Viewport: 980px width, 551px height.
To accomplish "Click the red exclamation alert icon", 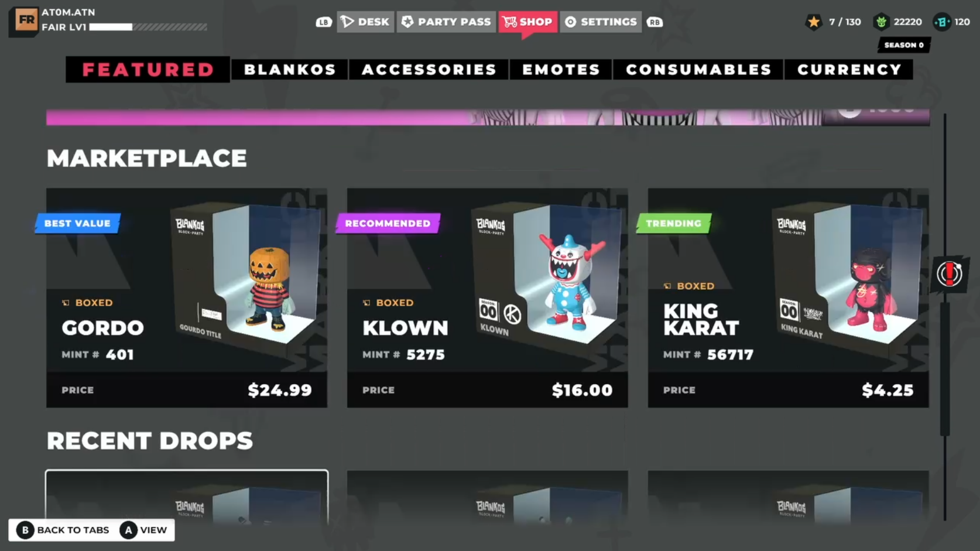I will point(949,273).
